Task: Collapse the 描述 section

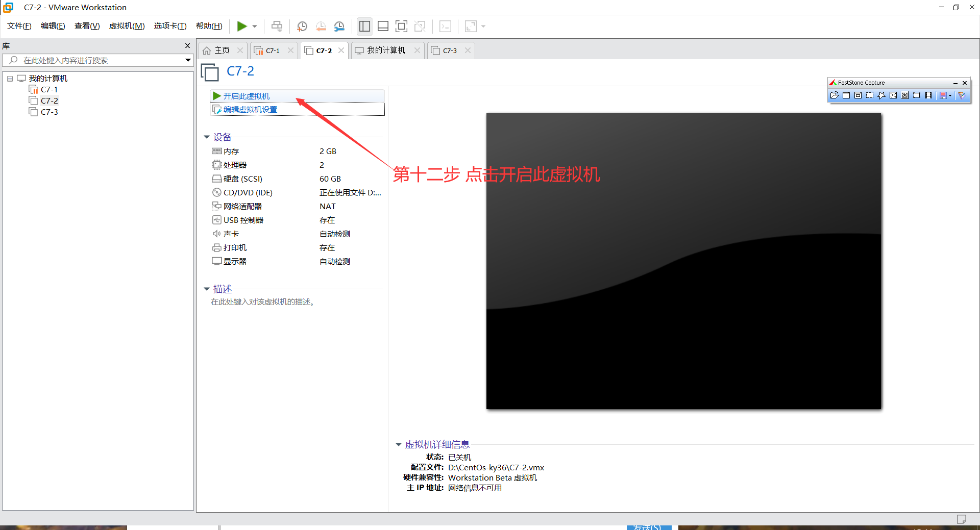Action: (207, 289)
